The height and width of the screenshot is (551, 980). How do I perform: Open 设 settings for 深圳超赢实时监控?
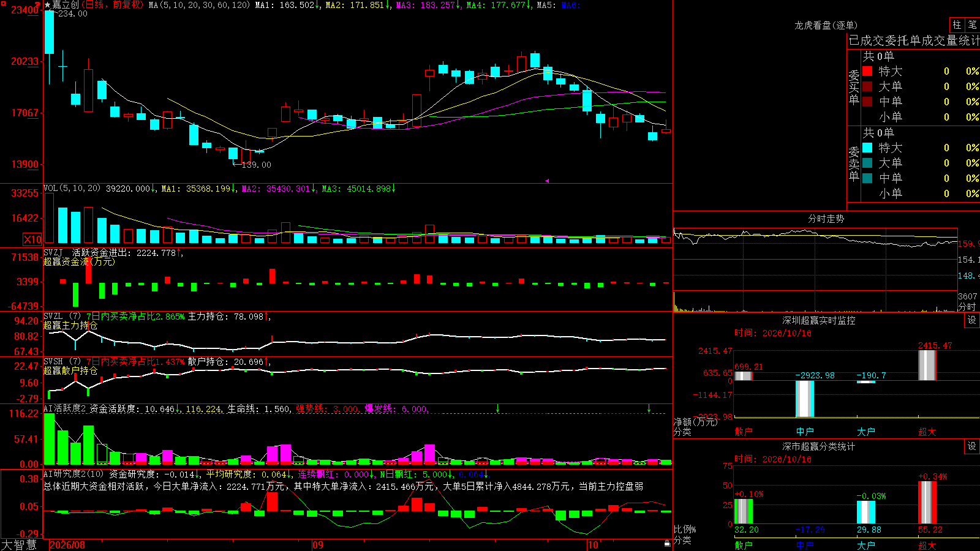pos(972,320)
